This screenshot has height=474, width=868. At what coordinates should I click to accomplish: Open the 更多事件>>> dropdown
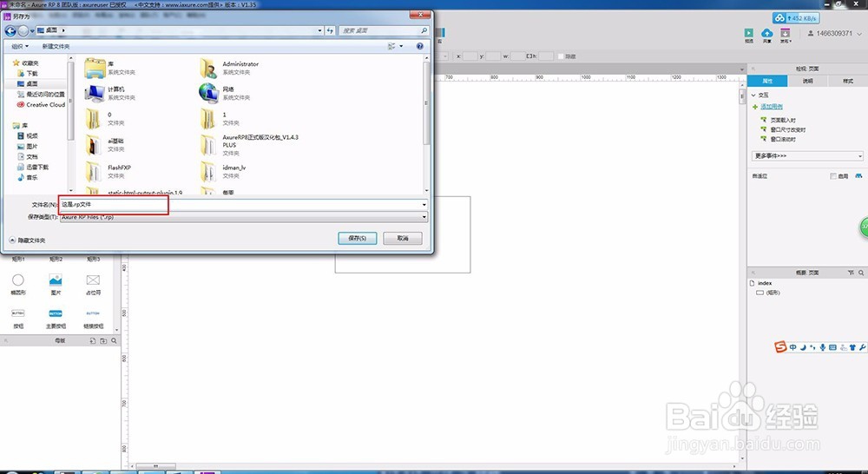pos(807,156)
